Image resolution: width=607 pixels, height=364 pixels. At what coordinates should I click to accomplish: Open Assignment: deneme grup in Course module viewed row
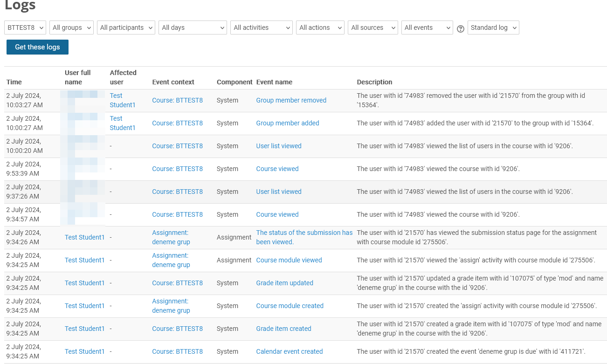tap(171, 260)
